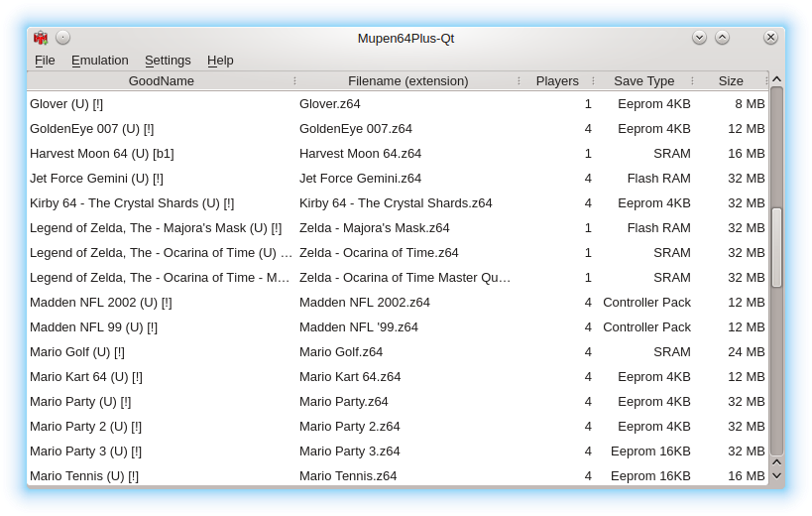This screenshot has width=812, height=516.
Task: Click scrollbar up arrow at top
Action: tap(776, 79)
